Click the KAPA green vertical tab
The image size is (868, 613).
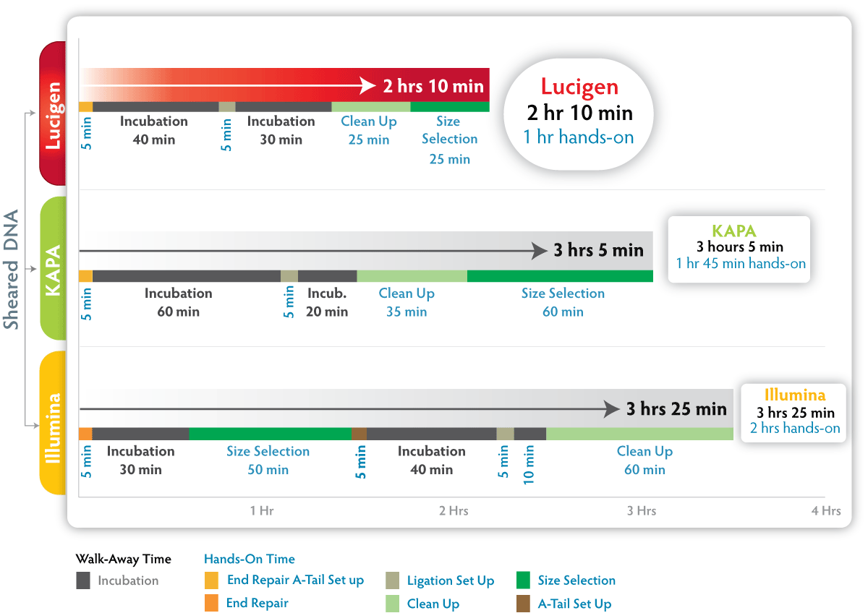click(x=53, y=268)
